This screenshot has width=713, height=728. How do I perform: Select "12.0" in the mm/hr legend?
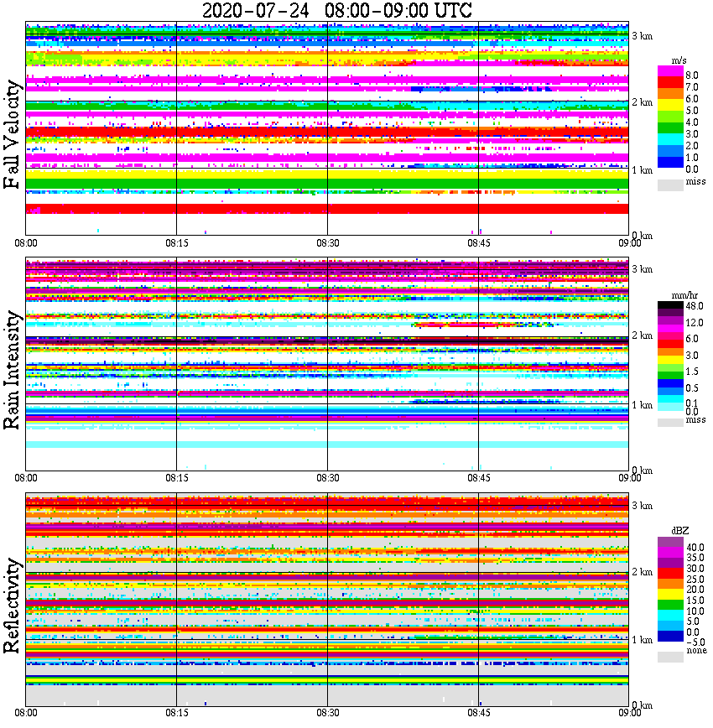tap(695, 323)
